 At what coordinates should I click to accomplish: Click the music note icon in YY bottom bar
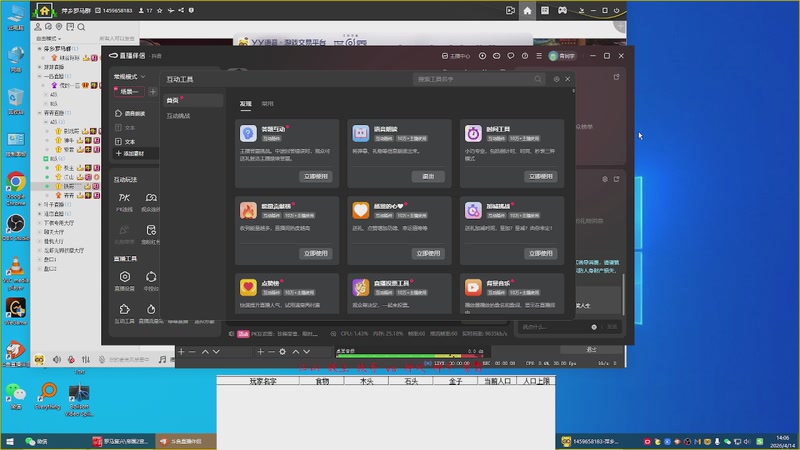(162, 359)
